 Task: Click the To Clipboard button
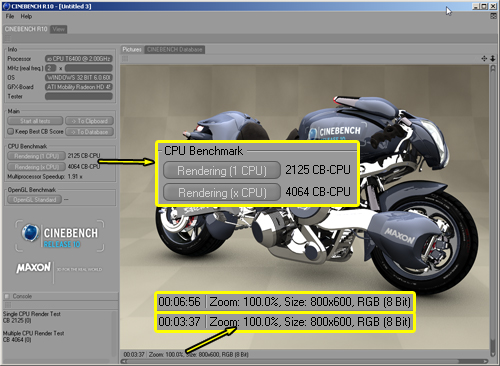tap(89, 121)
